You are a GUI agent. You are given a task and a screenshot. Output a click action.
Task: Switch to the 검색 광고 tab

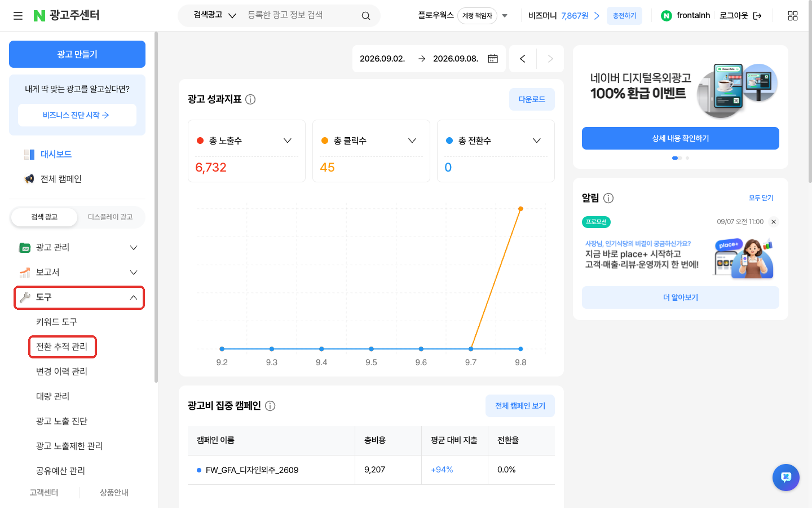pos(45,217)
